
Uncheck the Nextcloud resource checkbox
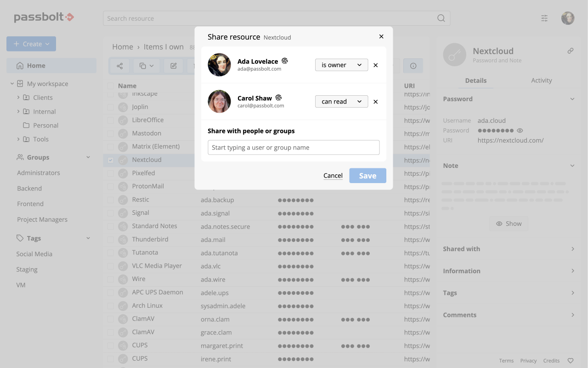110,160
